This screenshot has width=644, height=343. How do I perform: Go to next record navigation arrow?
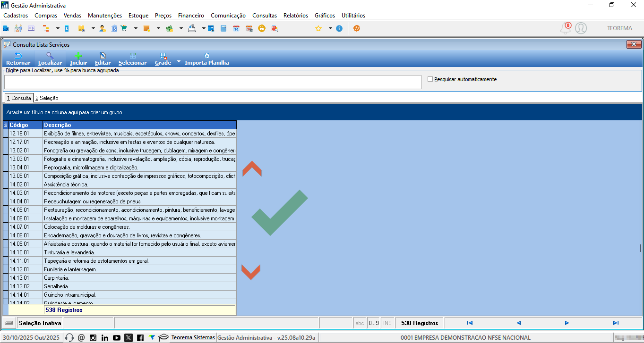pos(567,323)
